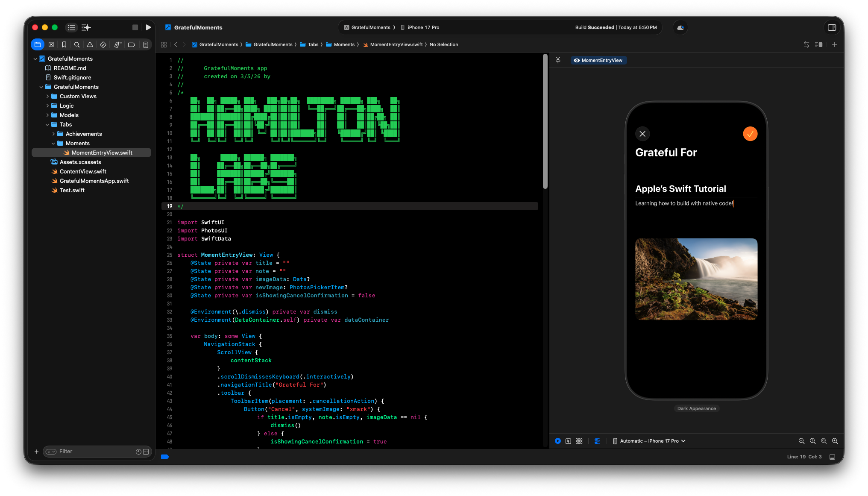The height and width of the screenshot is (496, 868).
Task: Open Automatic – iPhone 17 Pro device dropdown
Action: (649, 441)
